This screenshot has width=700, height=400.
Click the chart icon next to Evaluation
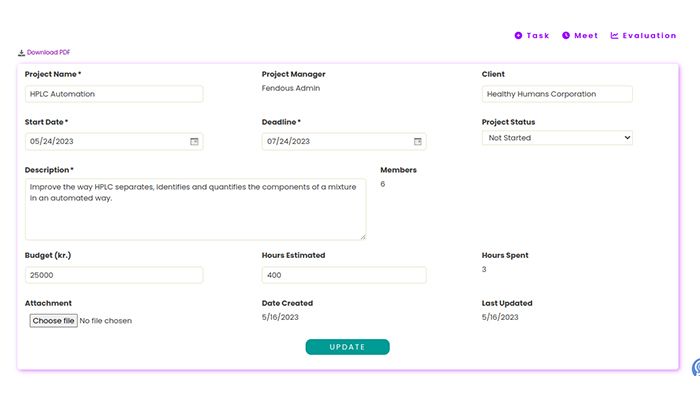[614, 36]
